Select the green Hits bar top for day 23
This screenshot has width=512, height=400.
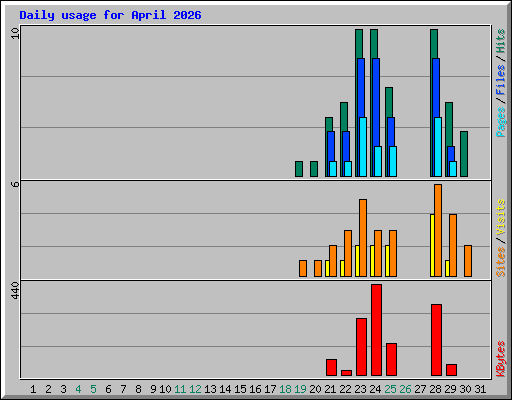point(359,43)
